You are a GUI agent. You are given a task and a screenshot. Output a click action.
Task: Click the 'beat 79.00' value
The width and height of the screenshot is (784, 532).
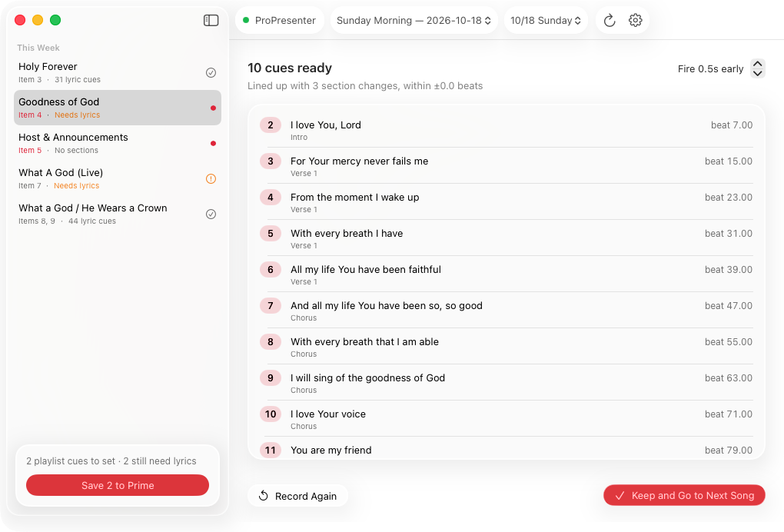tap(729, 450)
